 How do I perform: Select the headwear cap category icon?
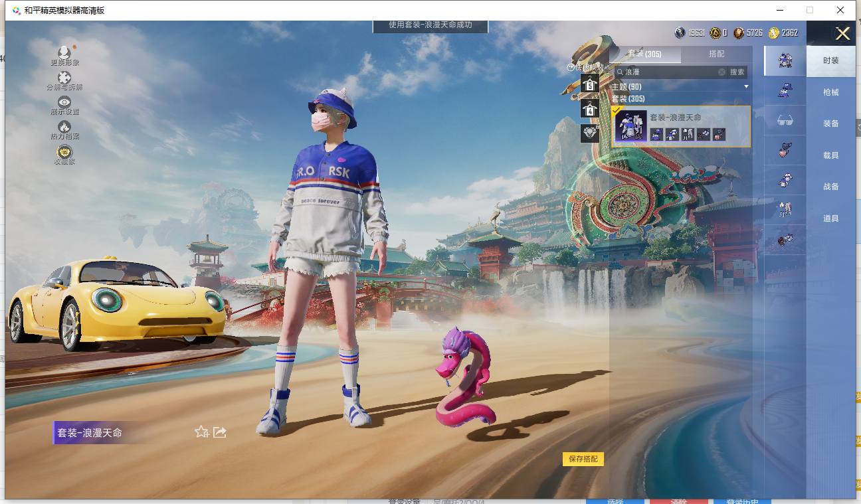point(785,90)
